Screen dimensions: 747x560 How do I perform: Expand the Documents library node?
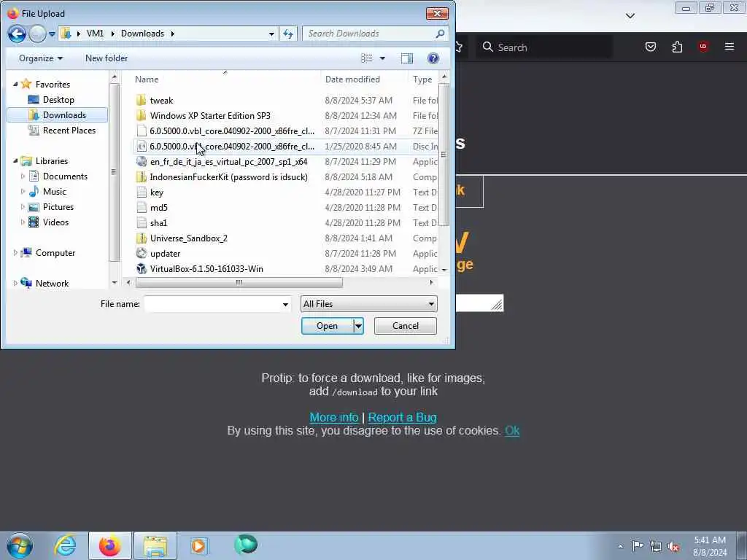click(23, 176)
